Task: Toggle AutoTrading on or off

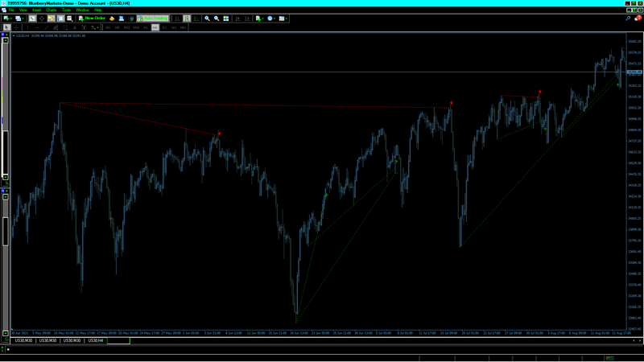Action: [x=152, y=19]
